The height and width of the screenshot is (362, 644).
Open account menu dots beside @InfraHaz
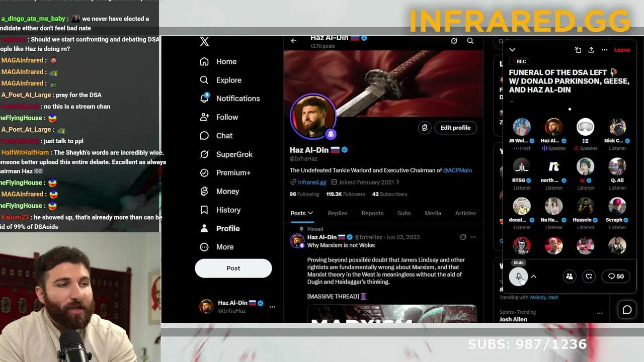tap(272, 307)
